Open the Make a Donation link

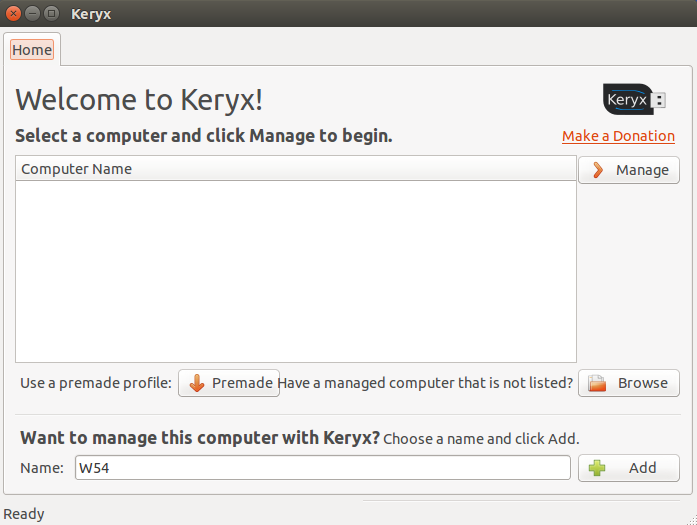click(618, 136)
